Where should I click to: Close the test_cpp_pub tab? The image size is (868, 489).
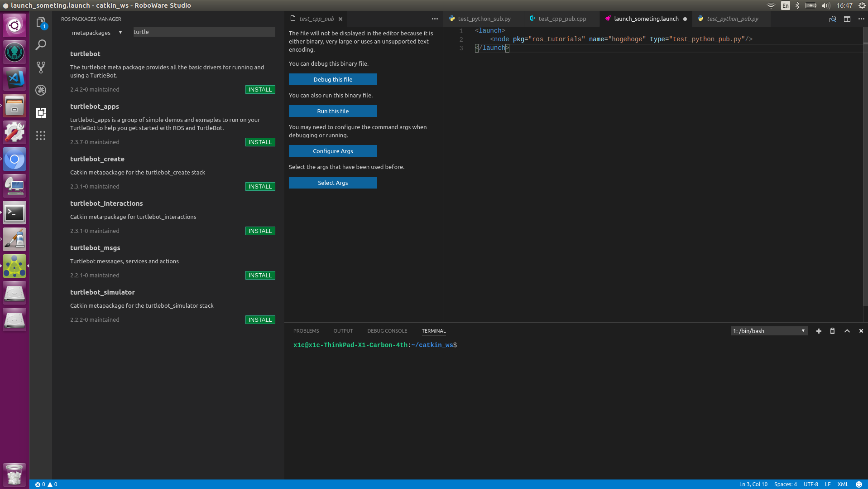[340, 19]
